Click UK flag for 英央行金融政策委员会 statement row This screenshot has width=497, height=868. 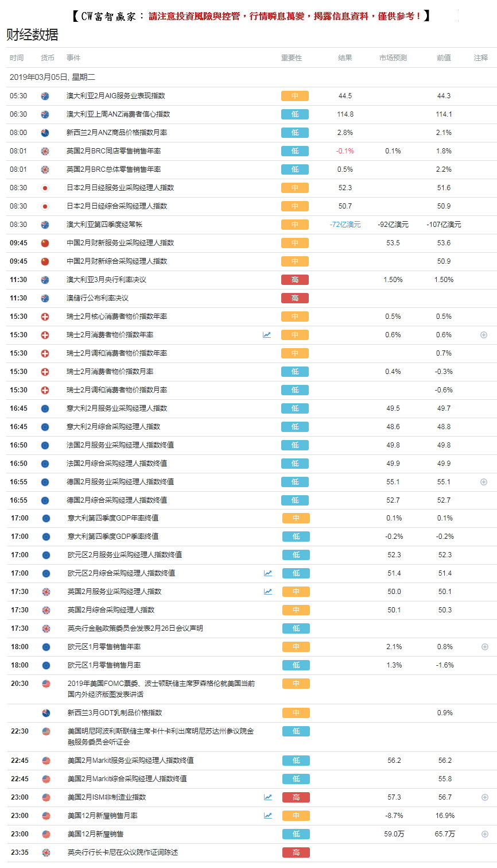tap(46, 628)
